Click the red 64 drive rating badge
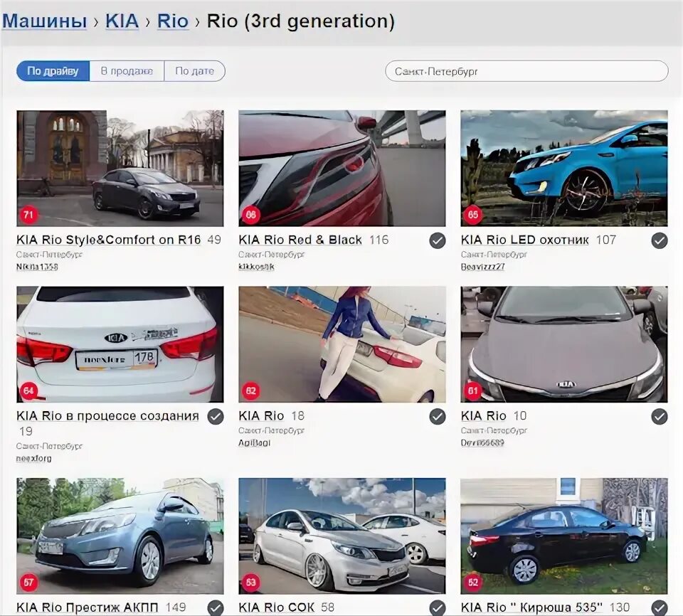The width and height of the screenshot is (683, 616). 28,391
